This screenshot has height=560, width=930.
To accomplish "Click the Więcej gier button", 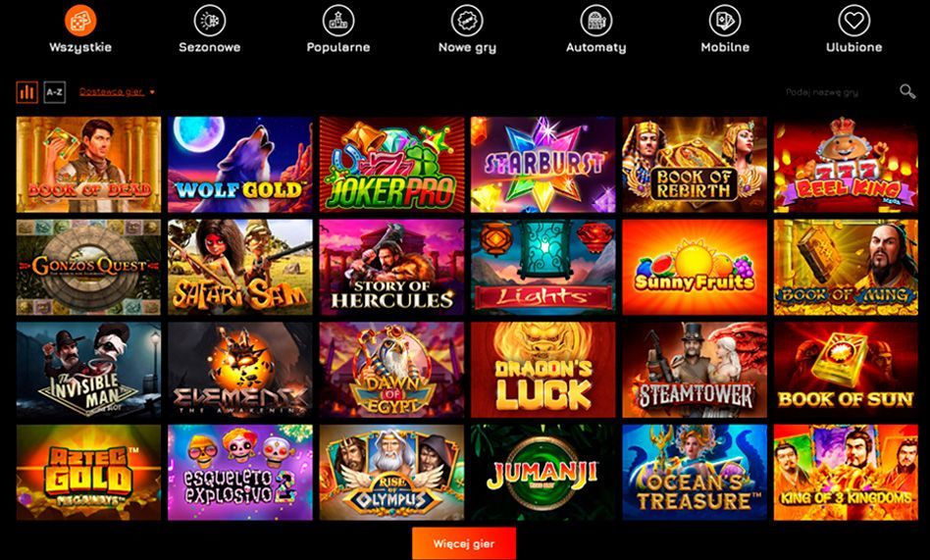I will 464,543.
